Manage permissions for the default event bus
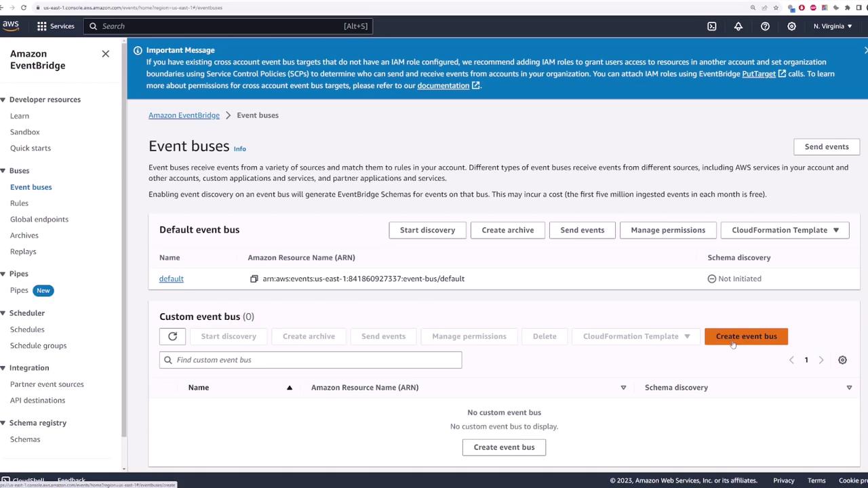 pyautogui.click(x=668, y=230)
